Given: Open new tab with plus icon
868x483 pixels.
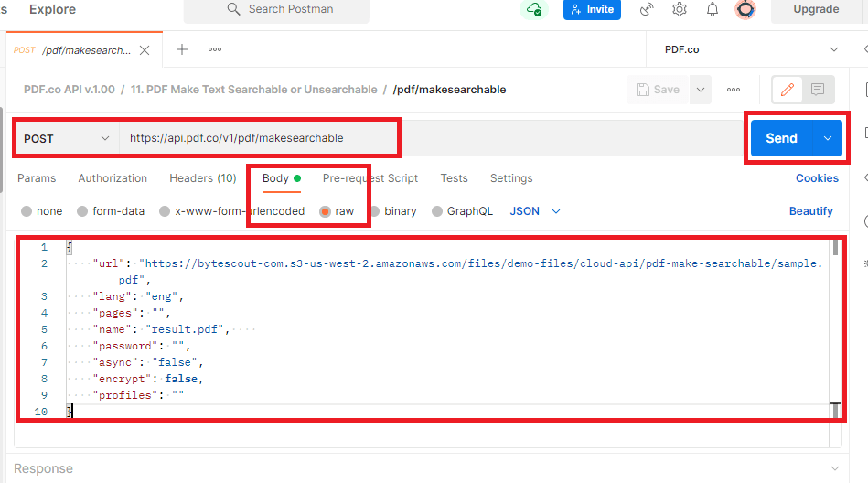Looking at the screenshot, I should point(182,49).
